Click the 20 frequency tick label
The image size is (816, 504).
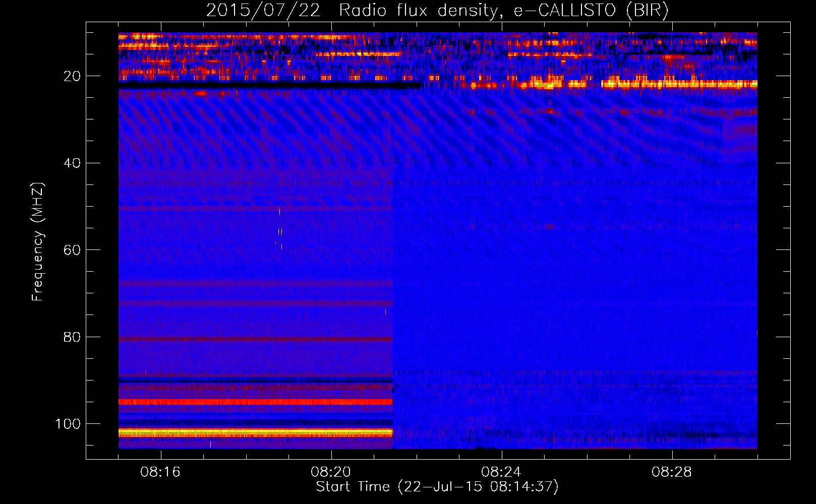click(x=72, y=76)
